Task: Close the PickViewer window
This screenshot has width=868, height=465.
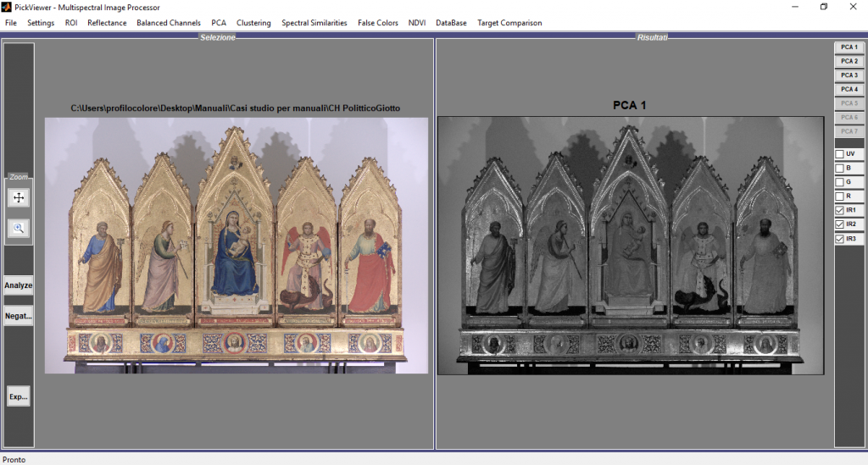Action: pos(853,7)
